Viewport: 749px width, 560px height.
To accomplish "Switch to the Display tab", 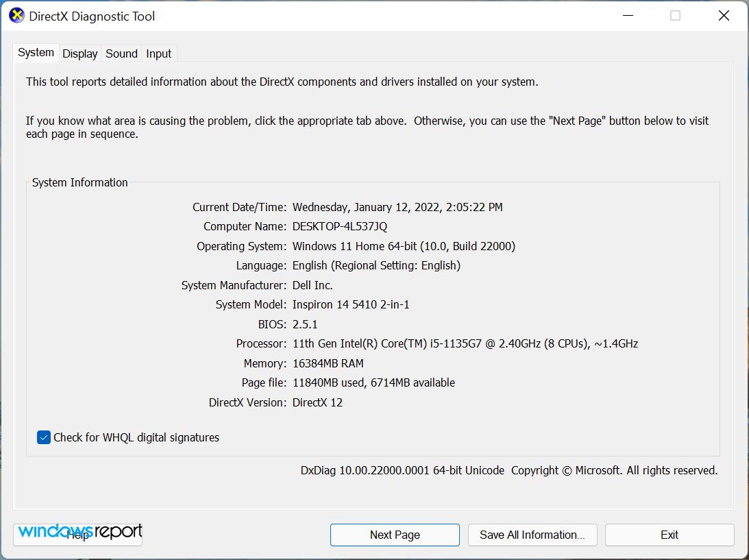I will [x=79, y=53].
